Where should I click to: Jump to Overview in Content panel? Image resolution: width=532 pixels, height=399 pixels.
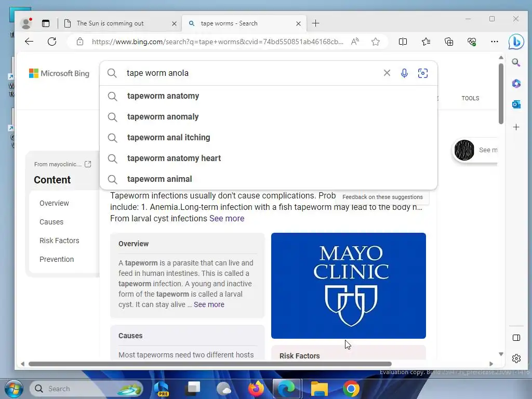click(x=54, y=203)
